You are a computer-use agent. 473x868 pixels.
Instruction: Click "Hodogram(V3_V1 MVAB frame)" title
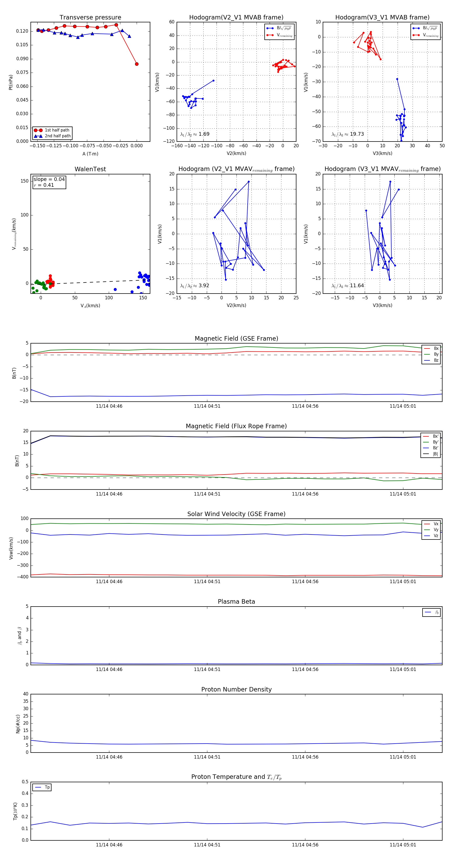[x=382, y=18]
